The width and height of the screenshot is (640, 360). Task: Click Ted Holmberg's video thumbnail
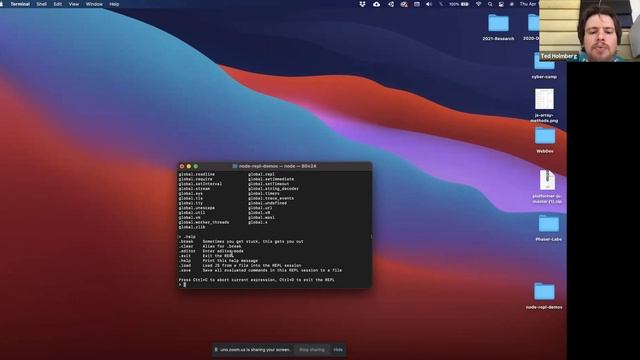[589, 31]
